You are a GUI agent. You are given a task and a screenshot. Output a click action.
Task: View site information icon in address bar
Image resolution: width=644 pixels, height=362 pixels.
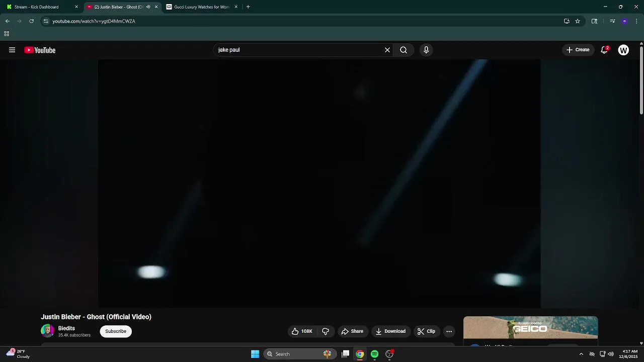[46, 21]
